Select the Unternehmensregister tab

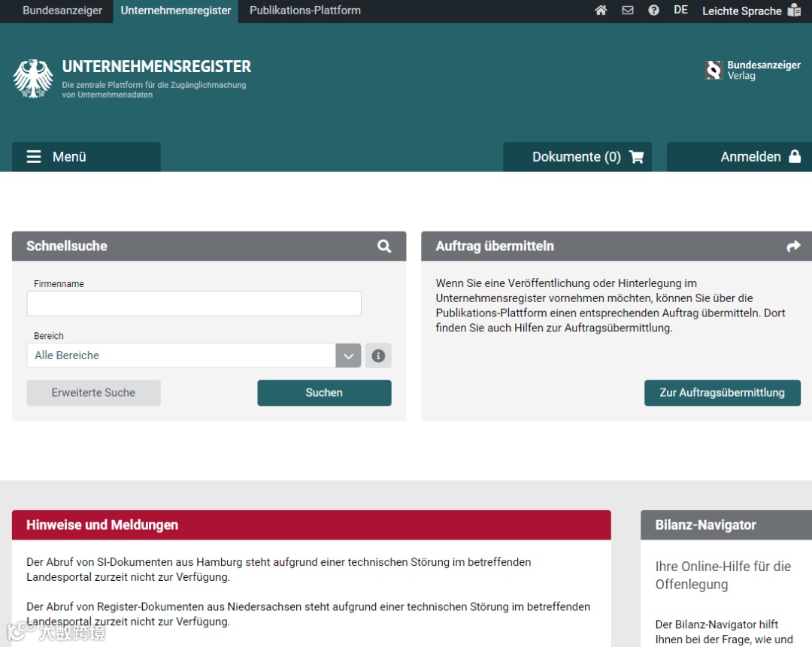pos(175,11)
